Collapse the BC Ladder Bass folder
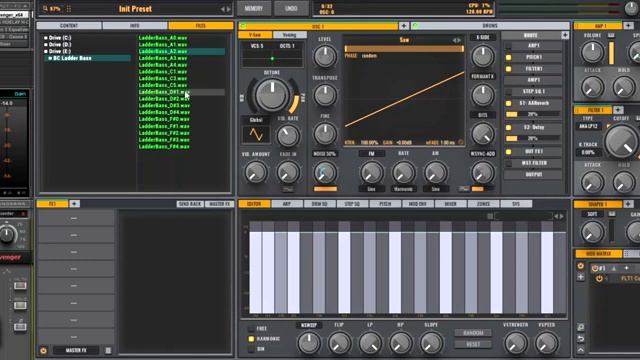The image size is (640, 360). click(x=50, y=58)
